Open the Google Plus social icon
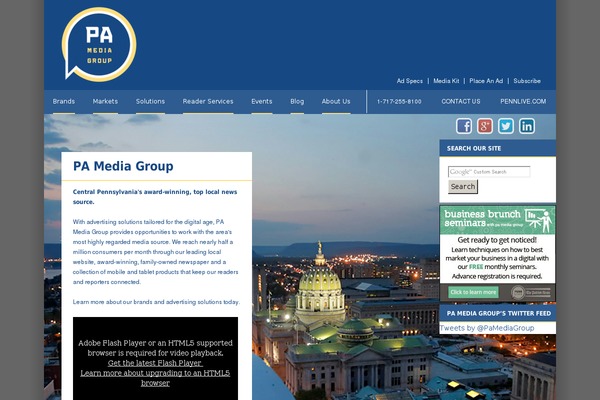This screenshot has width=600, height=400. [x=485, y=126]
